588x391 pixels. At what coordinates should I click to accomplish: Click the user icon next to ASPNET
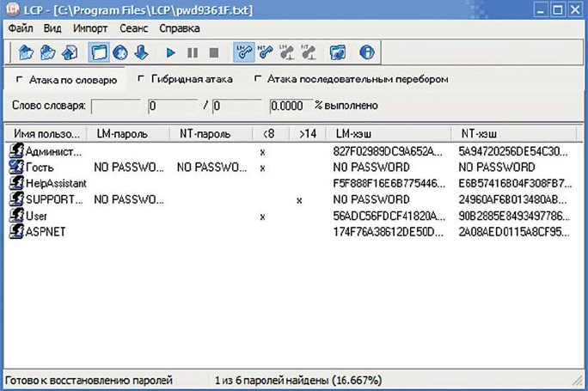[15, 232]
